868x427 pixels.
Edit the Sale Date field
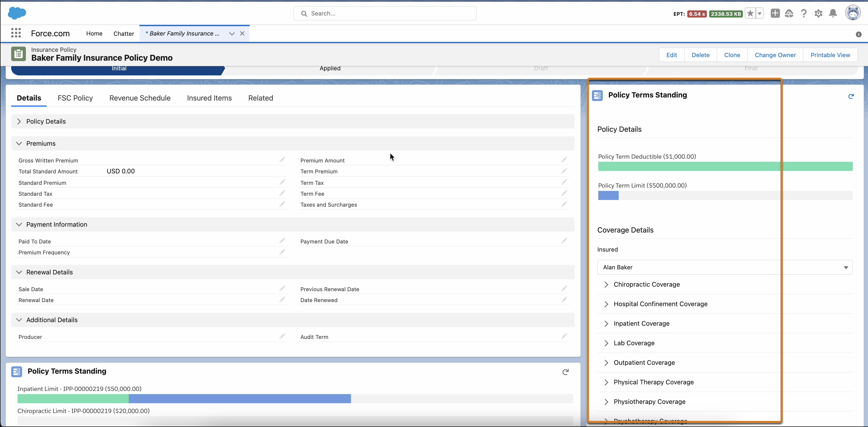(282, 288)
